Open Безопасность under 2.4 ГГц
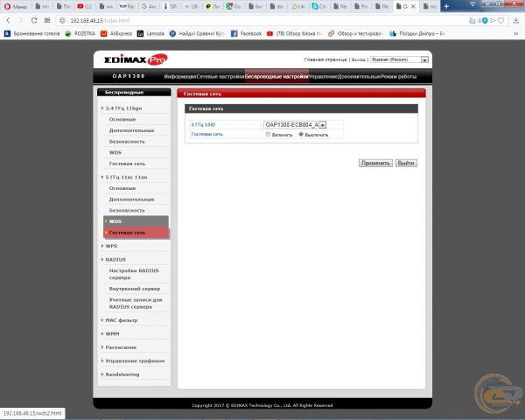525x420 pixels. tap(127, 142)
